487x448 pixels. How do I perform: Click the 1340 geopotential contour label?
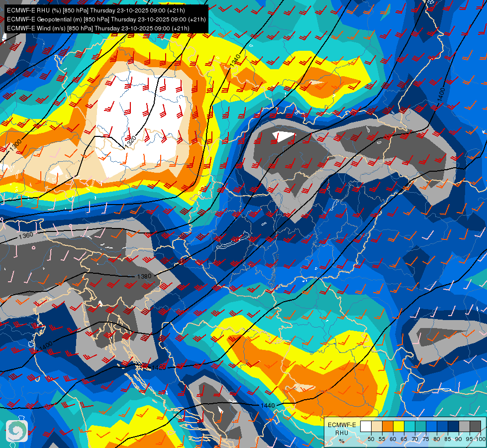[235, 60]
